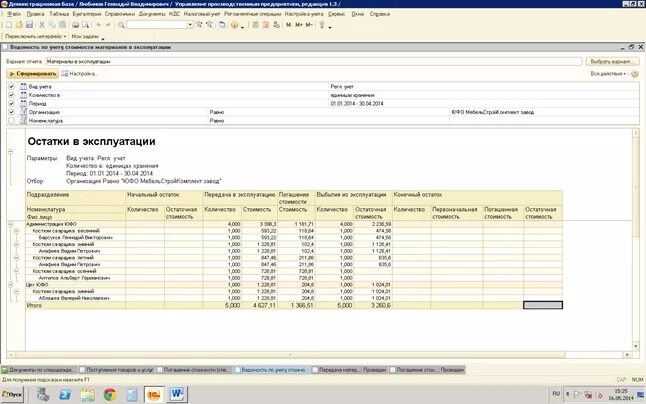Click the Undo arrow icon
This screenshot has width=646, height=404.
[98, 25]
